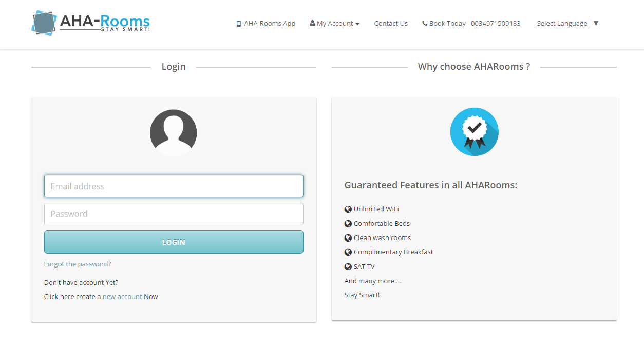Click the AHA-Rooms logo
644x357 pixels.
coord(91,23)
